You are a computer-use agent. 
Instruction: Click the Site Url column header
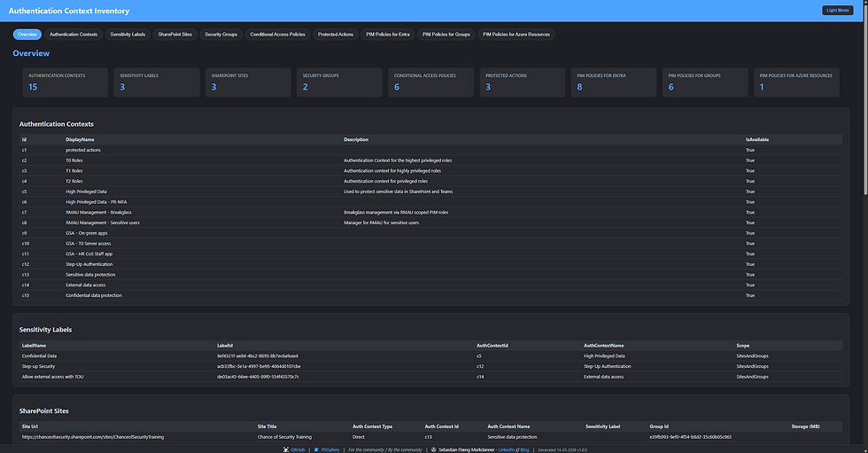point(30,427)
